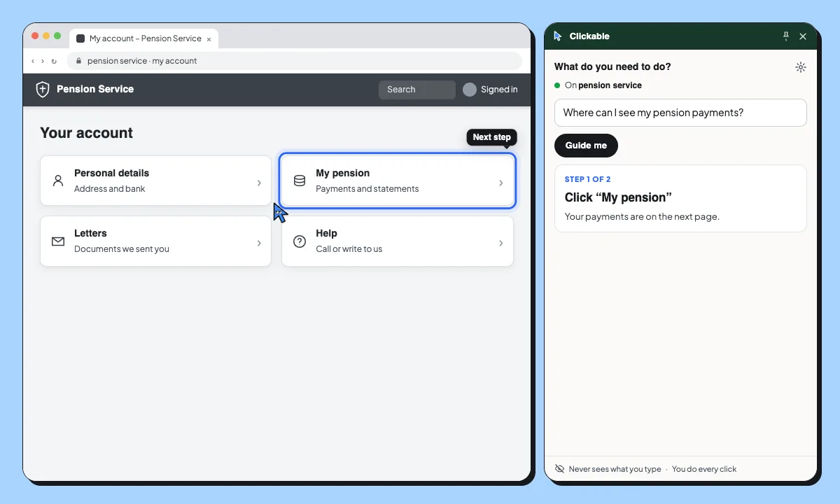Click the macOS red close window button
Image resolution: width=840 pixels, height=504 pixels.
pyautogui.click(x=35, y=36)
